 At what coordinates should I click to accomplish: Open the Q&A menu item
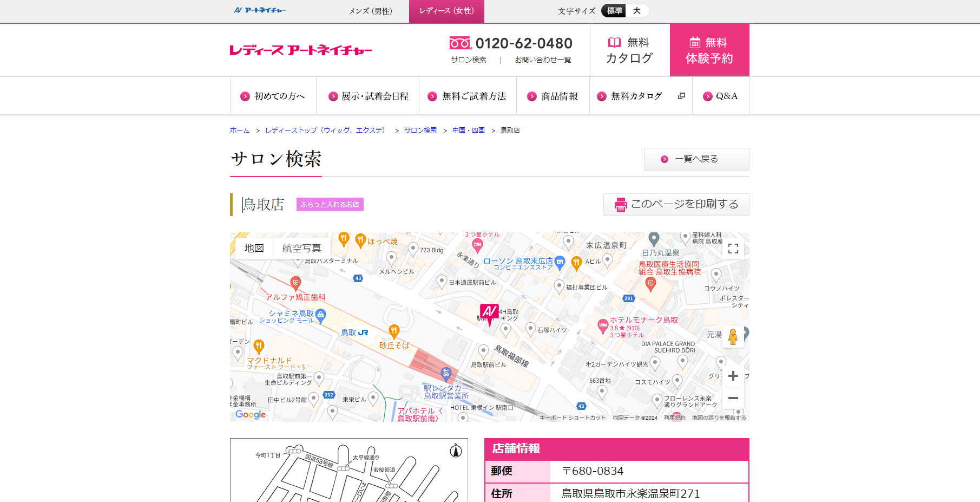pyautogui.click(x=720, y=96)
